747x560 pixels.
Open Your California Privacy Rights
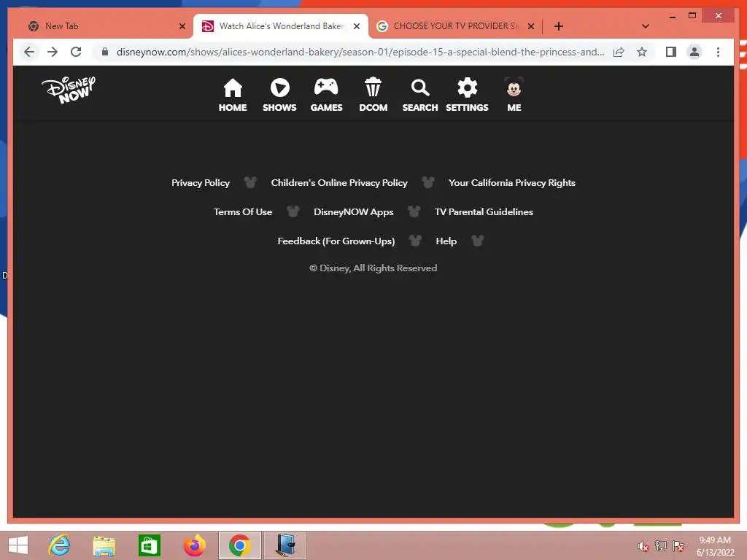[511, 183]
